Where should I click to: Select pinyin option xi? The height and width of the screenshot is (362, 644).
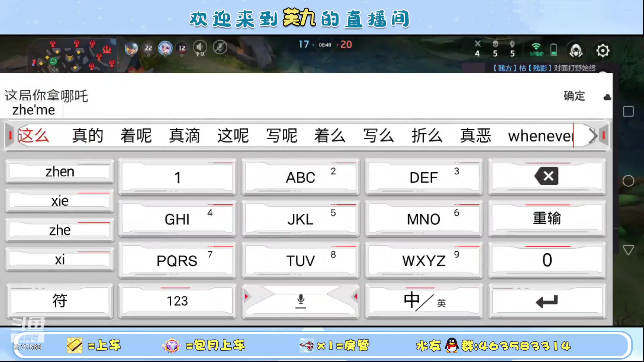click(60, 259)
